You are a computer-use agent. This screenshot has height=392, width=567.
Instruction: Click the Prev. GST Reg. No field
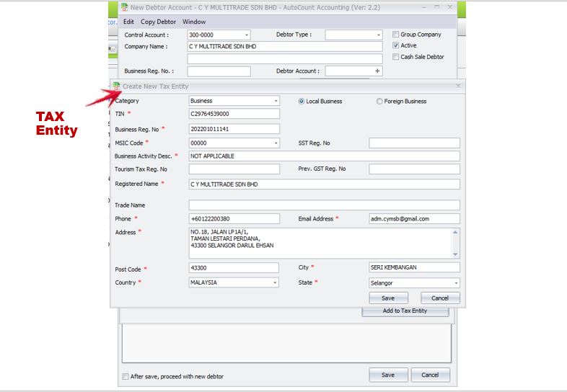(414, 169)
